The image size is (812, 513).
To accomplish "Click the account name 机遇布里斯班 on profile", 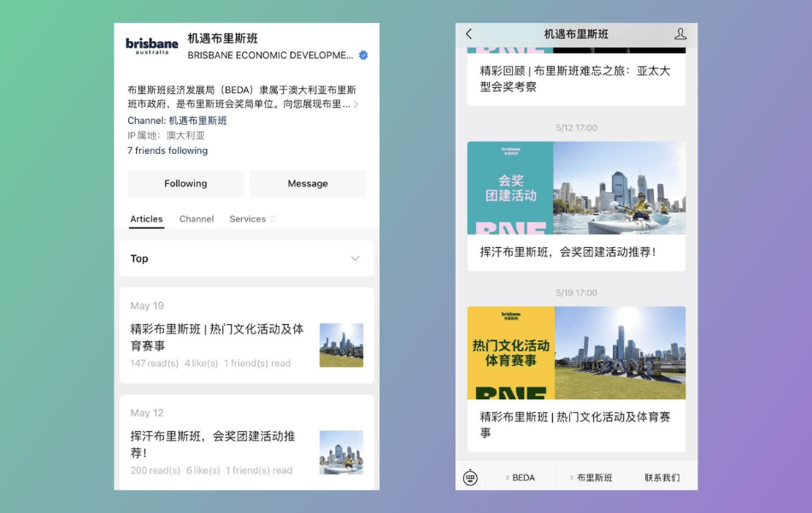I will [x=223, y=38].
